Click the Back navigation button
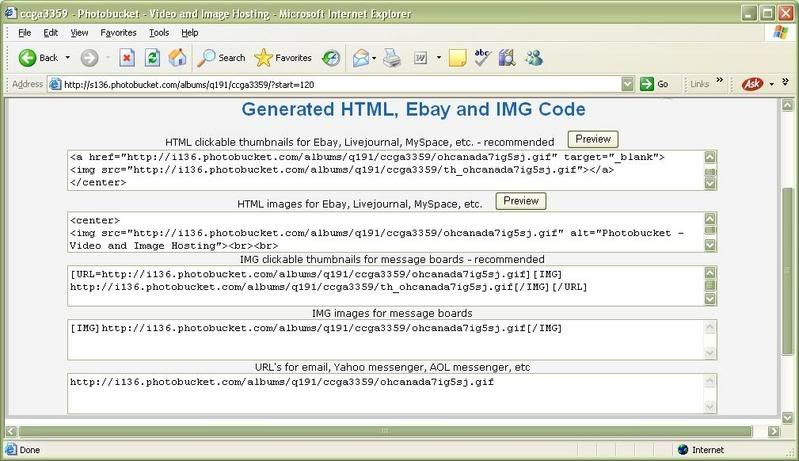This screenshot has width=799, height=461. tap(38, 58)
